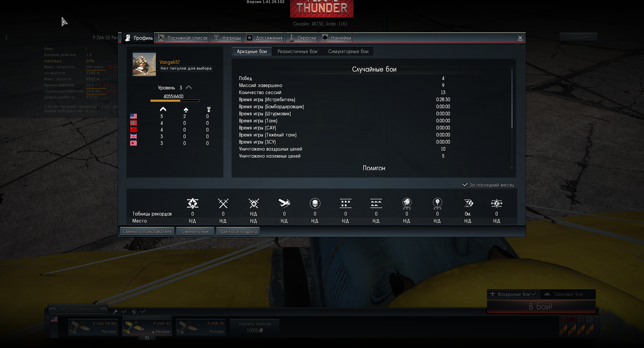
Task: Click the swap arrows under P-26A-33
Action: pos(147,338)
